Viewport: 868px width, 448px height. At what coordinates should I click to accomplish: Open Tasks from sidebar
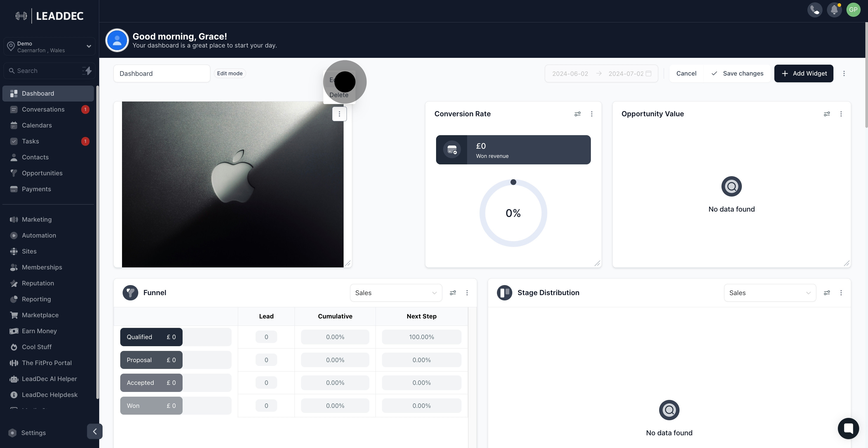(48, 141)
